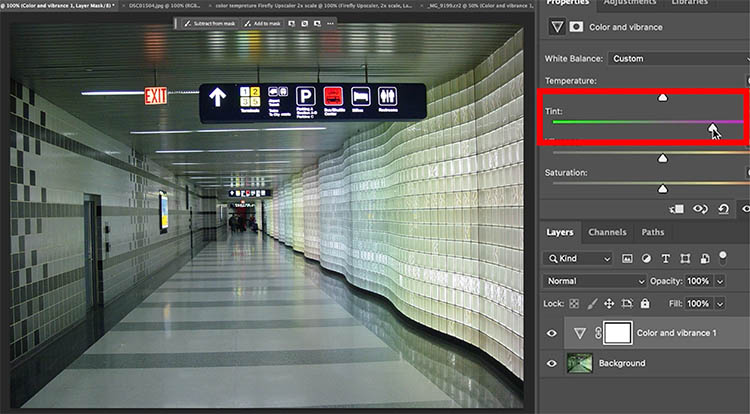The image size is (750, 414).
Task: Switch to the Paths tab
Action: [652, 232]
